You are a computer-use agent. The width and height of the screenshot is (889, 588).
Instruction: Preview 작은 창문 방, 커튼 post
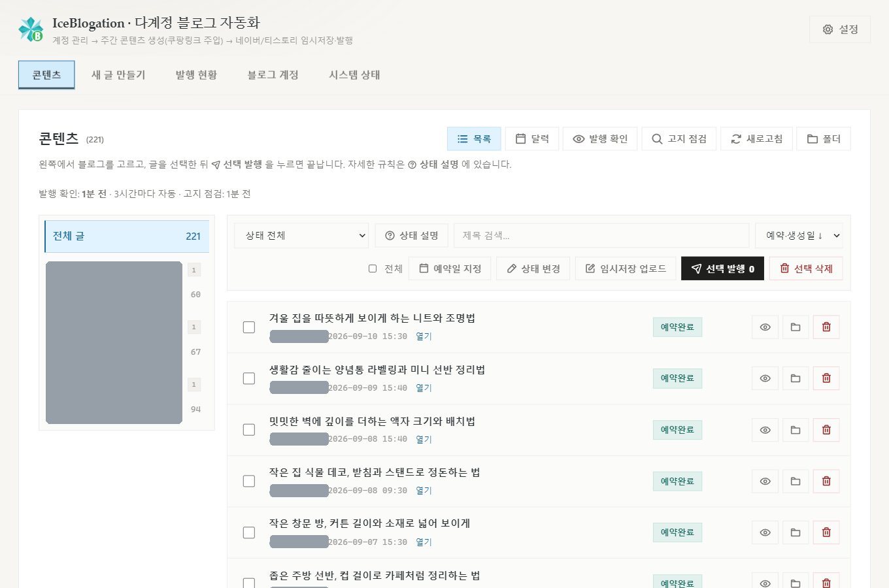click(765, 532)
